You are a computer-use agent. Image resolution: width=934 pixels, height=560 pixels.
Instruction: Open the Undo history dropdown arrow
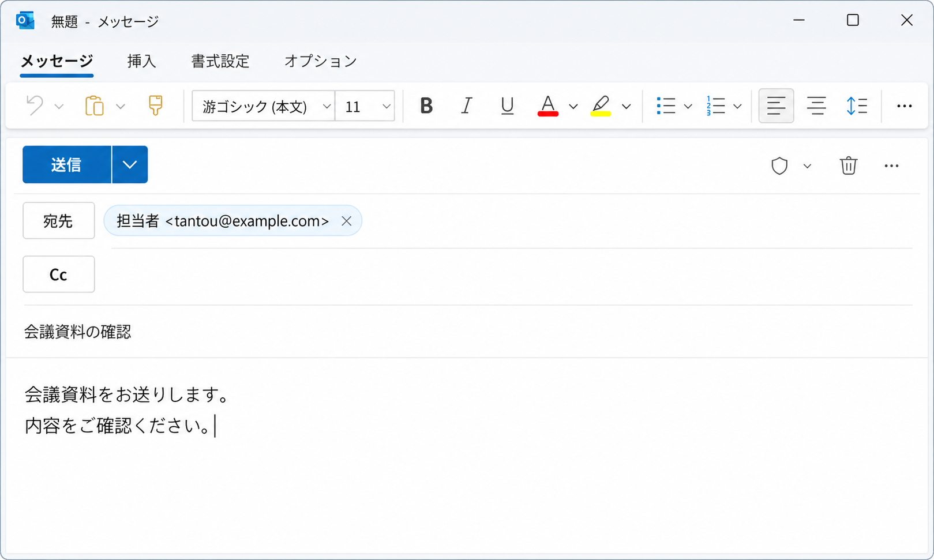click(x=59, y=107)
